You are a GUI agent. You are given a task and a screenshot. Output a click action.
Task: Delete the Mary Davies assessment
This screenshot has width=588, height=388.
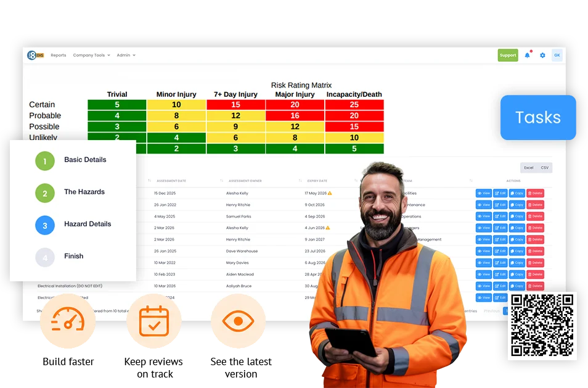click(x=535, y=263)
